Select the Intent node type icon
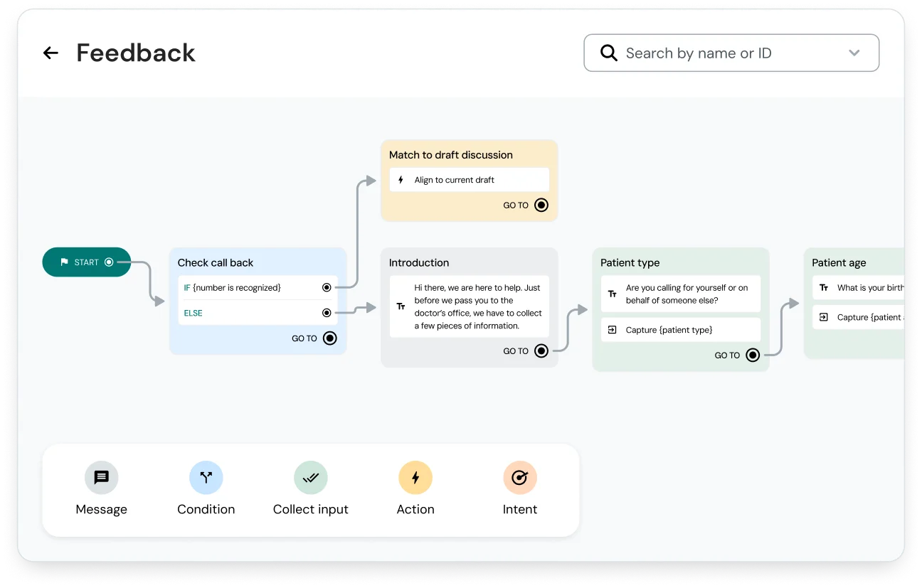 [x=520, y=478]
